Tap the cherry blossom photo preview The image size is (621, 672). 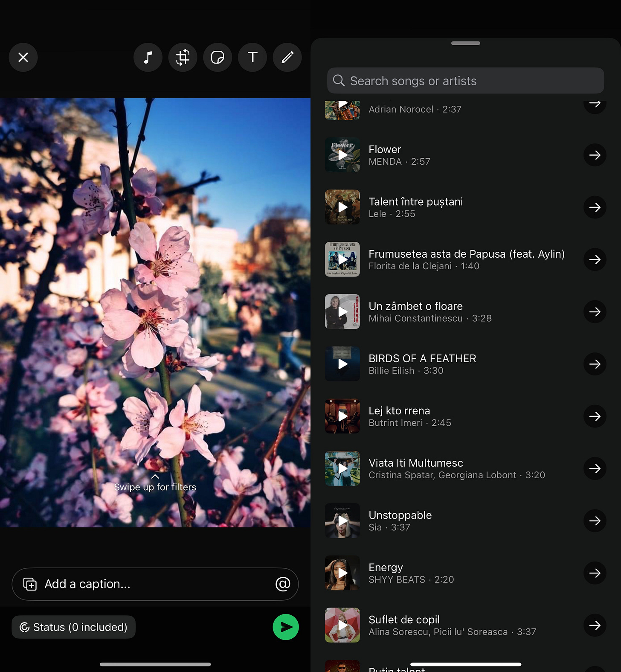[x=155, y=313]
